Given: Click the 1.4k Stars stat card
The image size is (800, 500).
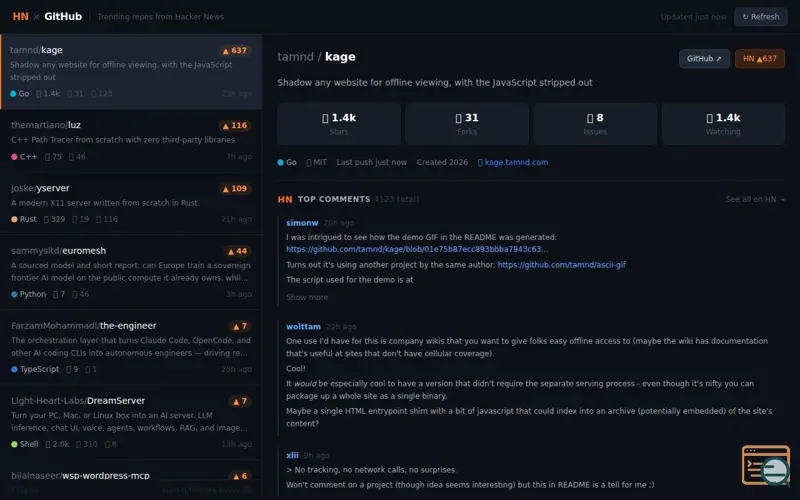Looking at the screenshot, I should 339,124.
